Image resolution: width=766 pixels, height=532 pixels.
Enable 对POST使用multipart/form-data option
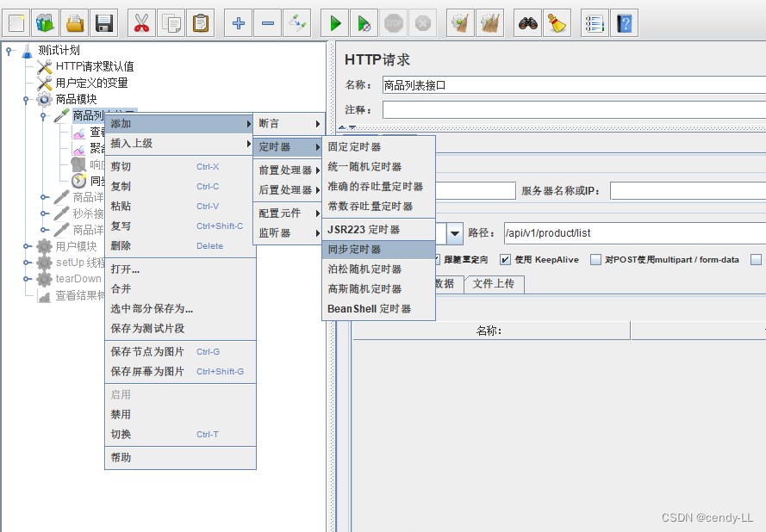pyautogui.click(x=595, y=259)
